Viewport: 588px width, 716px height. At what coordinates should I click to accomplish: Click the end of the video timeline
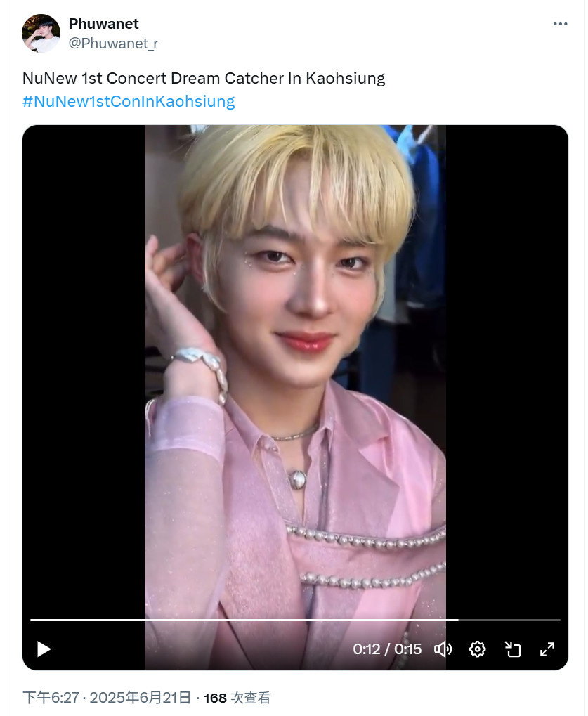pyautogui.click(x=558, y=620)
